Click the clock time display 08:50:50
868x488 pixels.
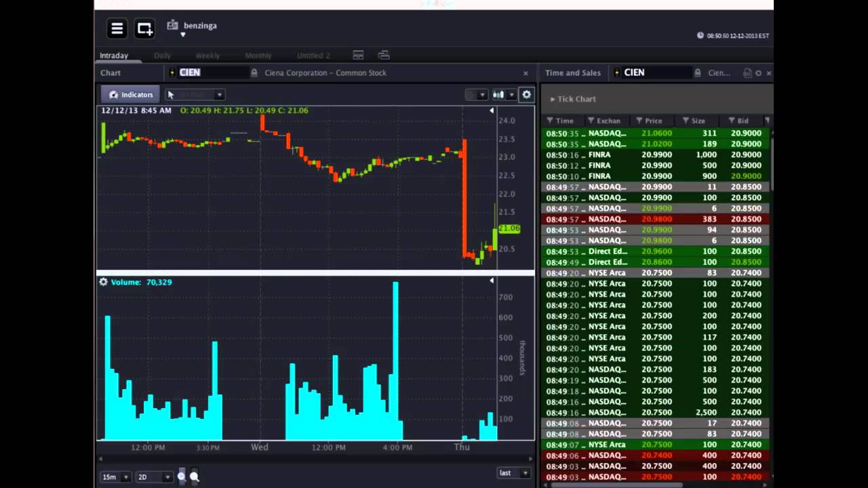point(737,36)
